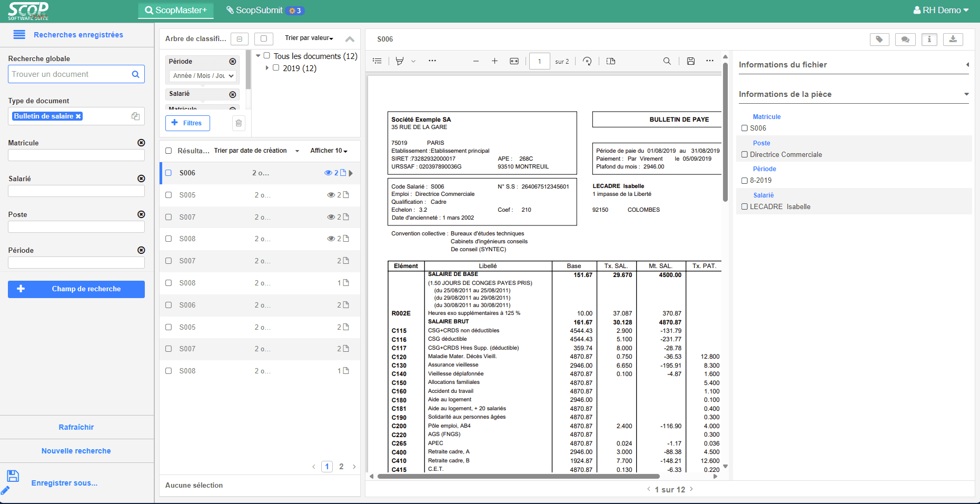Switch to ScopMaster+ tab
Screen dimensions: 980x504
coord(176,10)
